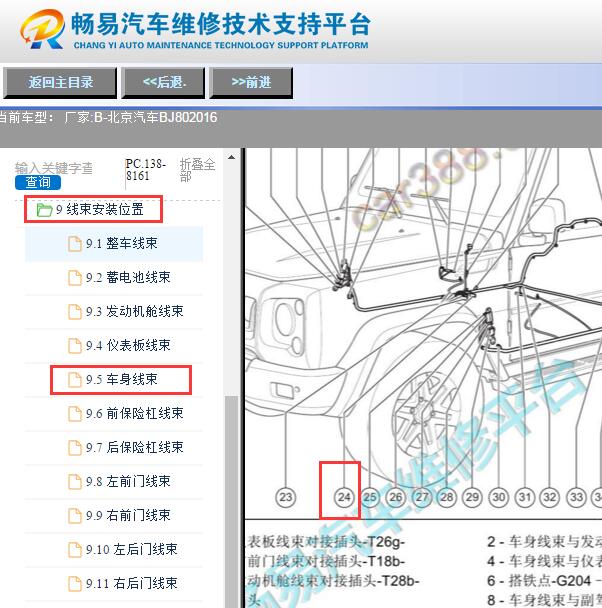Click callout number 28 in the diagram
This screenshot has height=608, width=602.
tap(447, 497)
